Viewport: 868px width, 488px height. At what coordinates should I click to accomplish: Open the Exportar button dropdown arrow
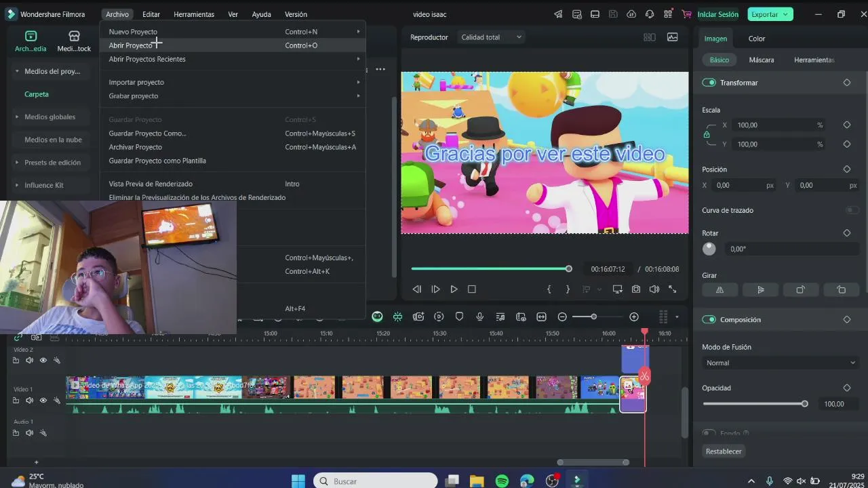click(x=786, y=14)
